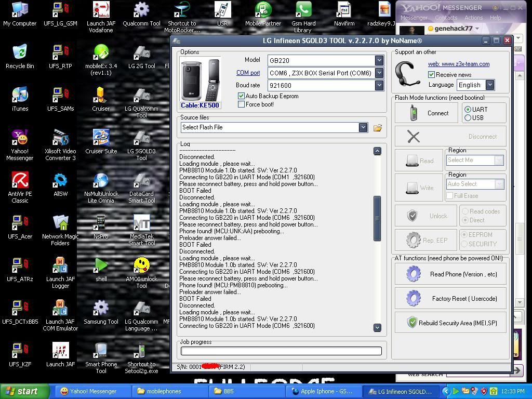This screenshot has height=399, width=532.
Task: Switch to the mobilephones taskbar window
Action: point(171,391)
